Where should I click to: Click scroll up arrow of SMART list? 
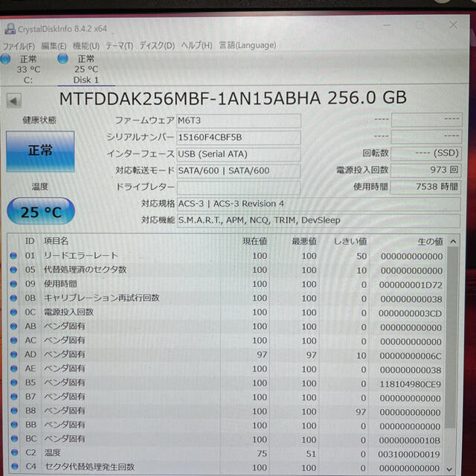[453, 242]
